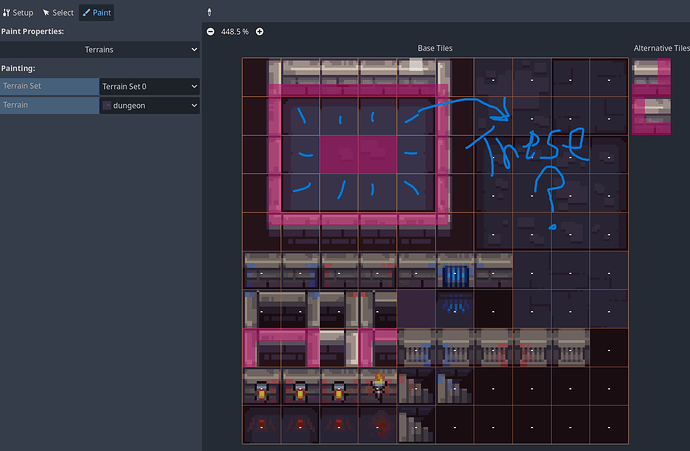Select the lit torch tile
Image resolution: width=690 pixels, height=451 pixels.
(x=378, y=386)
